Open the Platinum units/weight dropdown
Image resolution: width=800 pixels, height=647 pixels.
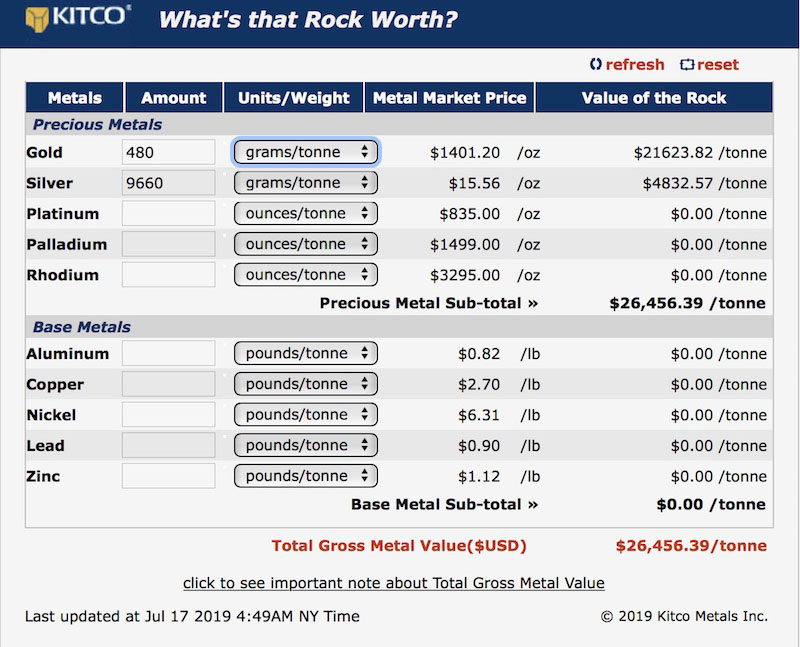[306, 213]
